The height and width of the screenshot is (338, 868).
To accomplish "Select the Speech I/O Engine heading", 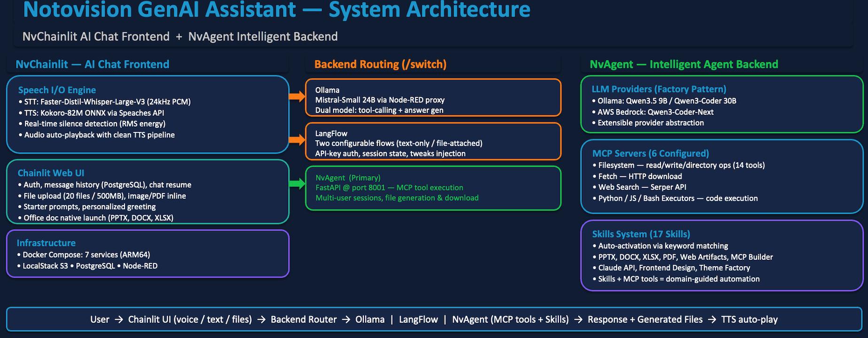I will click(57, 90).
